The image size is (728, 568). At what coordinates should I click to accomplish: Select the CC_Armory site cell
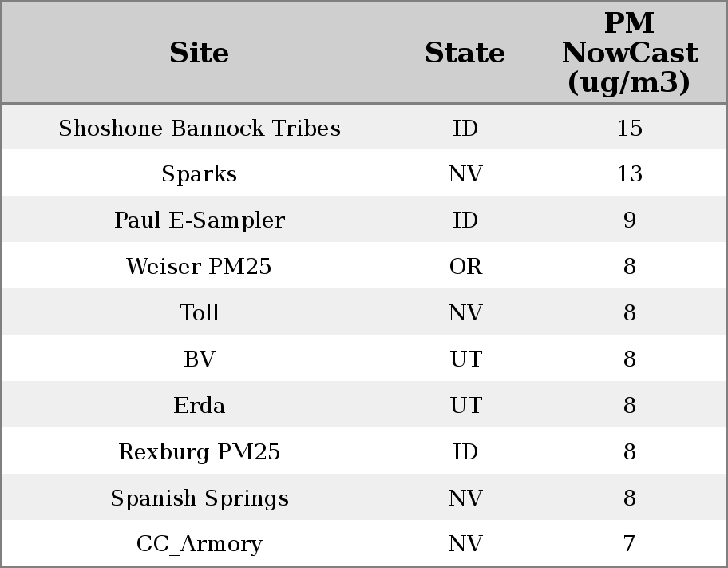(x=199, y=544)
